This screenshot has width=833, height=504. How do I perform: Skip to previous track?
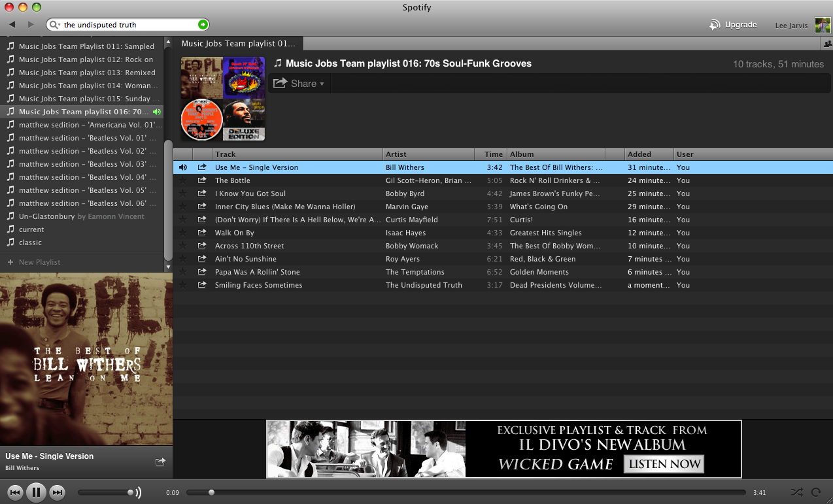tap(15, 492)
